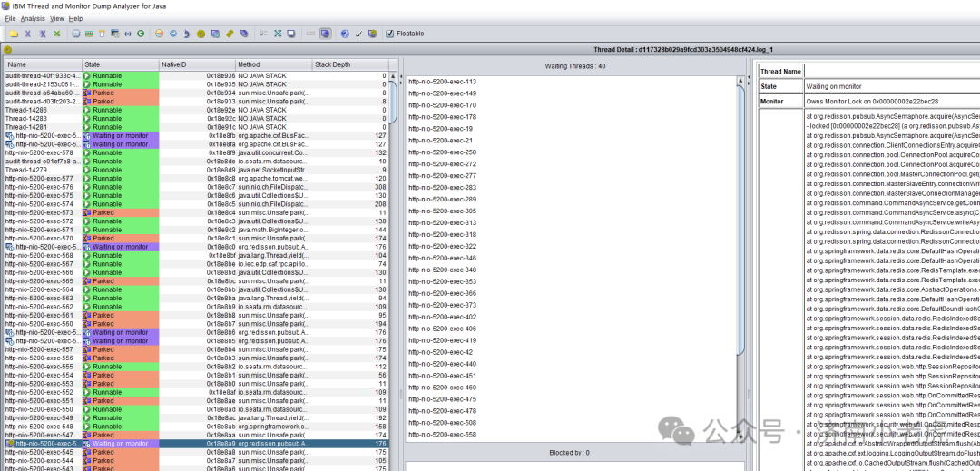The image size is (980, 471).
Task: Open help via blue question mark icon
Action: [x=345, y=34]
